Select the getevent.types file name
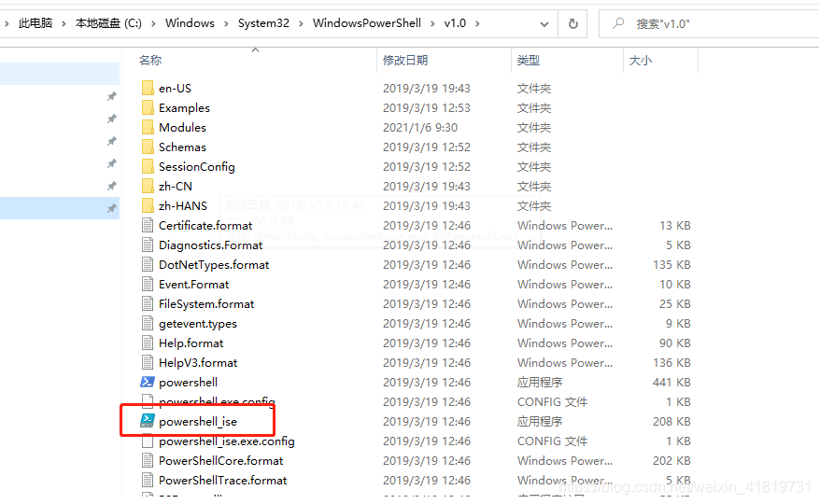819x504 pixels. [198, 324]
